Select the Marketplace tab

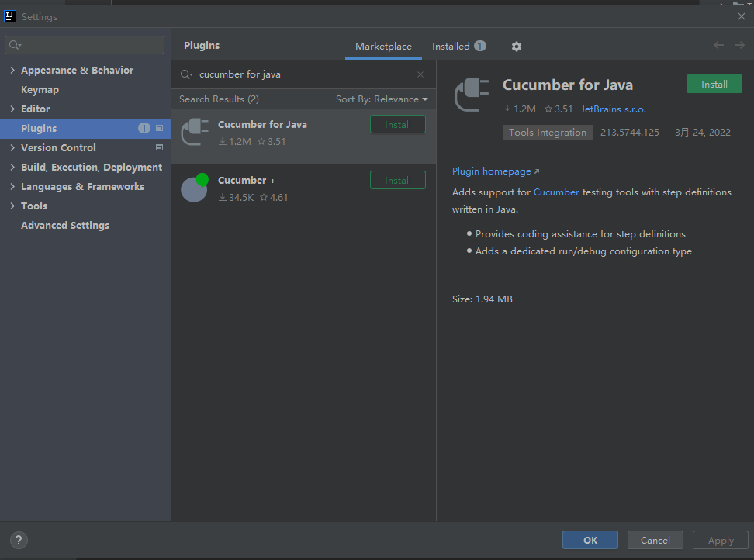[383, 46]
